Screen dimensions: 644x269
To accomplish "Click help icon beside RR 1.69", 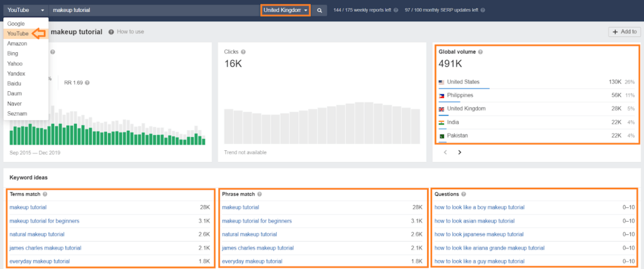I will tap(87, 82).
